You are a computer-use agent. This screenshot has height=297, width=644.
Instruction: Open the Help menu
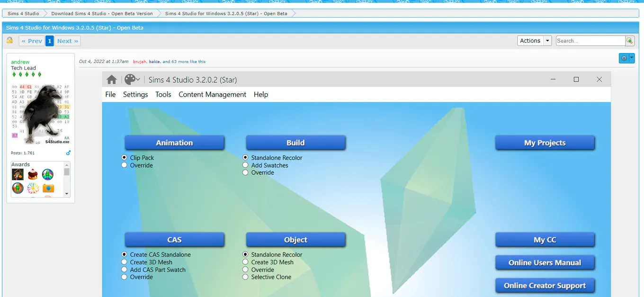click(x=261, y=94)
